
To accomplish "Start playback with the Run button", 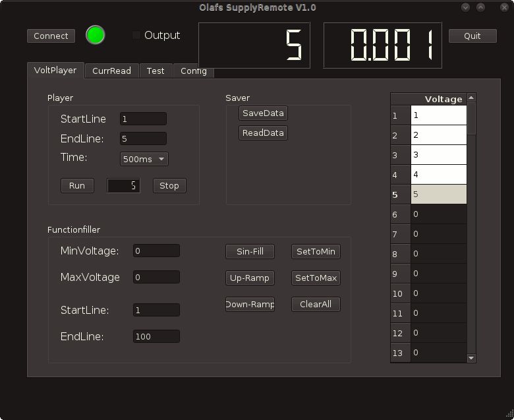I will point(77,185).
